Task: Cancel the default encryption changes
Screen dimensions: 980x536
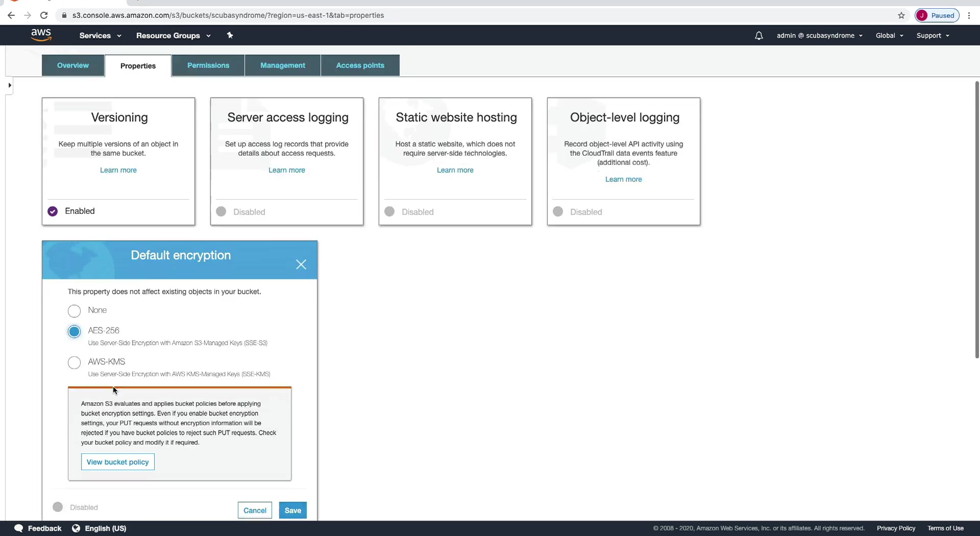Action: pyautogui.click(x=255, y=510)
